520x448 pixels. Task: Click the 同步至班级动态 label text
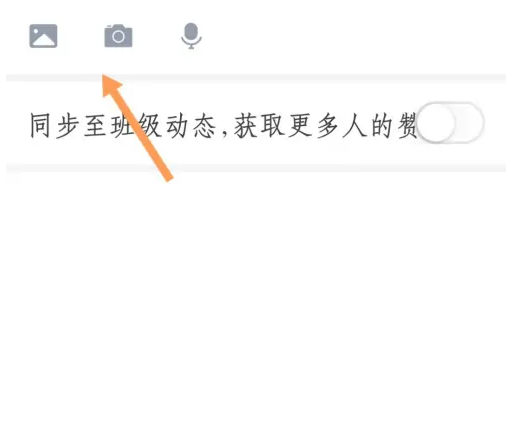(123, 126)
